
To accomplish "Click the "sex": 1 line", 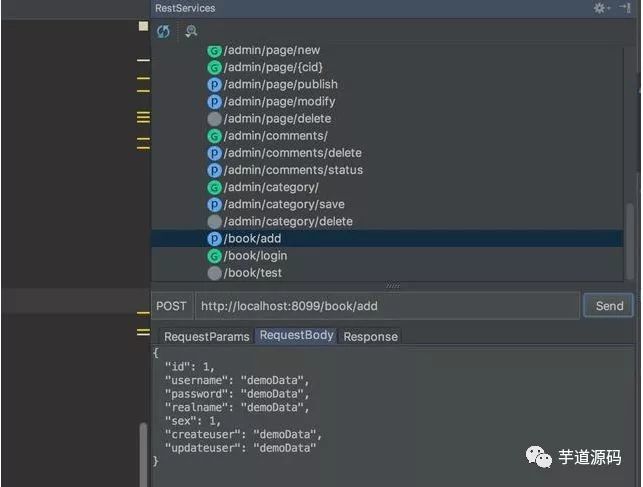I will pyautogui.click(x=193, y=421).
